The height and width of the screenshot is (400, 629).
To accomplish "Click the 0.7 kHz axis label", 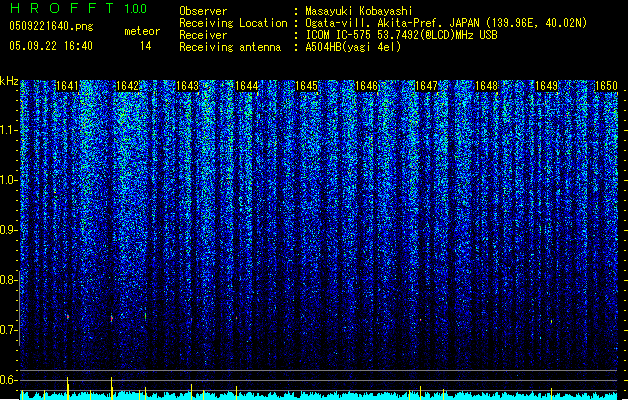I will pos(9,330).
